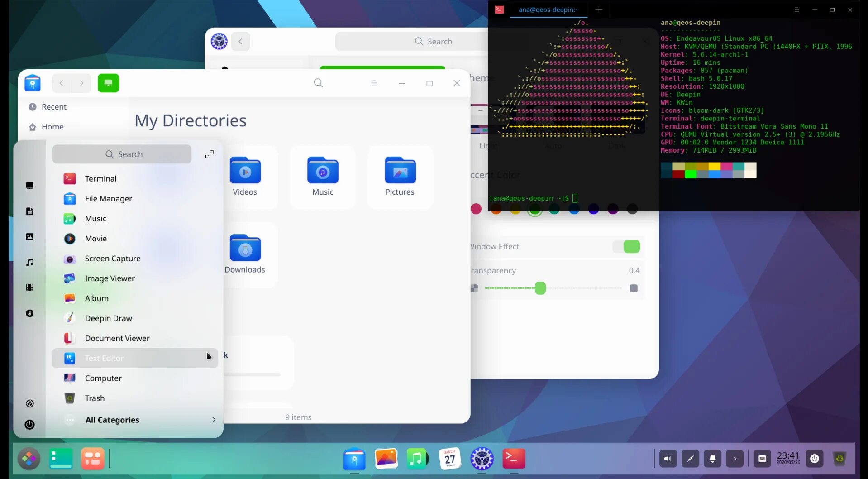Open Pictures folder in file manager
The image size is (868, 479).
pyautogui.click(x=400, y=177)
